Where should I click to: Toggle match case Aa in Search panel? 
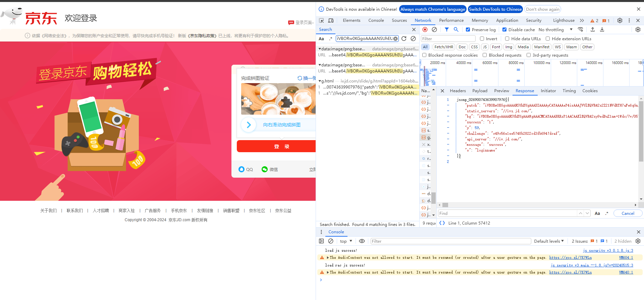321,39
